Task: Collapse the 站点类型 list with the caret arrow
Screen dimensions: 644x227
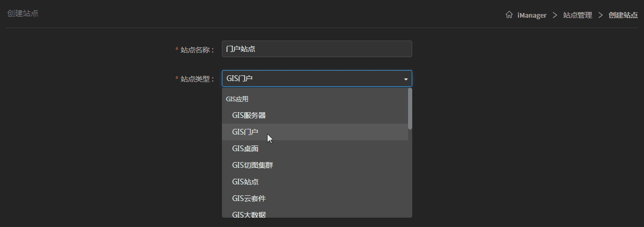Action: pos(405,79)
